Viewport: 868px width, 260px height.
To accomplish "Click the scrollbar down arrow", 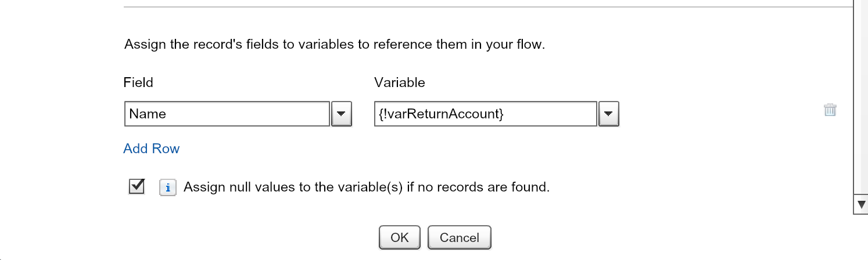I will [x=861, y=204].
